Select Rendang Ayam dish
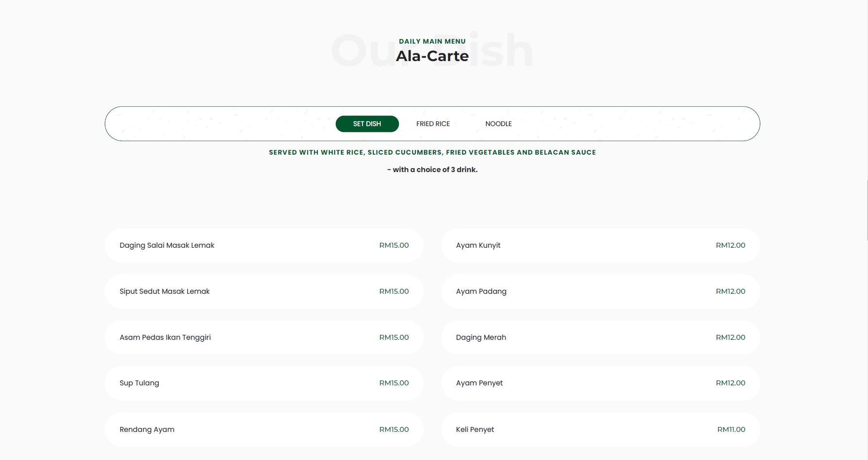The width and height of the screenshot is (868, 460). click(x=147, y=429)
